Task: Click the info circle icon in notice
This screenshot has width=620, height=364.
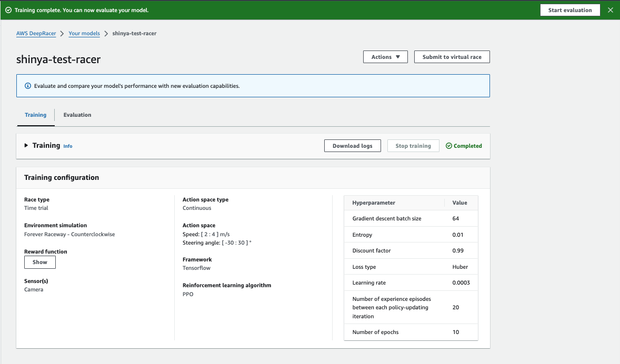Action: point(28,86)
